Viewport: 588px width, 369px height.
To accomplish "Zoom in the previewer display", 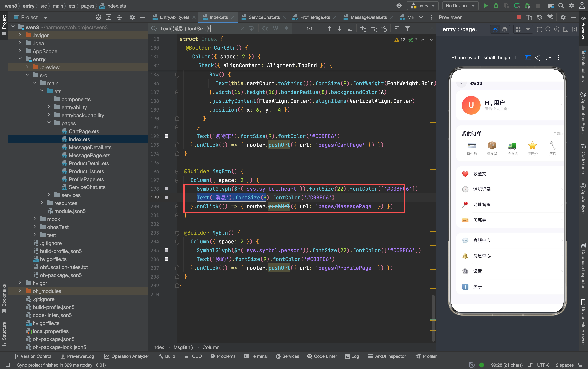I will [x=557, y=29].
